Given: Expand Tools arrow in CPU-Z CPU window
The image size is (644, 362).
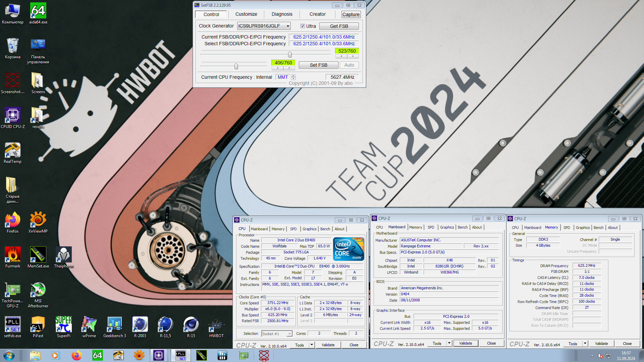Looking at the screenshot, I should [312, 345].
